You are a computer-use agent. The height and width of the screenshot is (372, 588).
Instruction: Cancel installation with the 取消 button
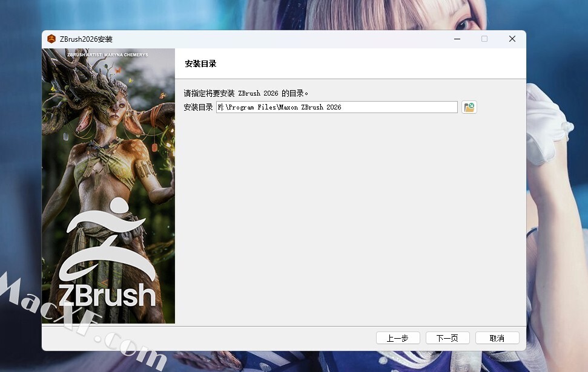click(x=497, y=338)
